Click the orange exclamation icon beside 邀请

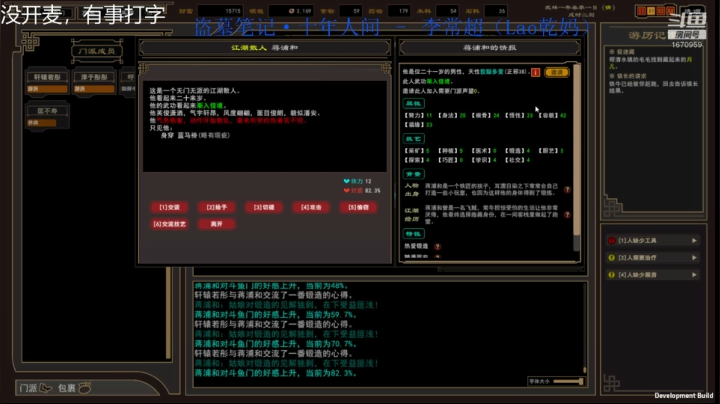coord(535,73)
